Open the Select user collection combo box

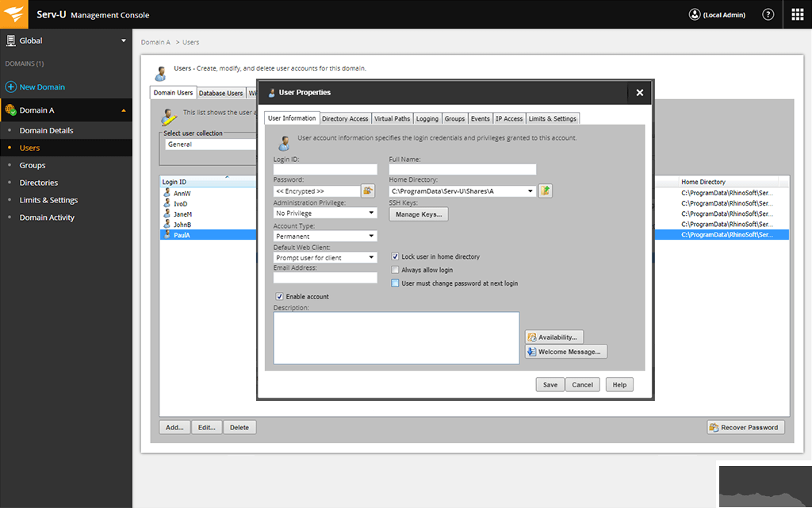211,144
